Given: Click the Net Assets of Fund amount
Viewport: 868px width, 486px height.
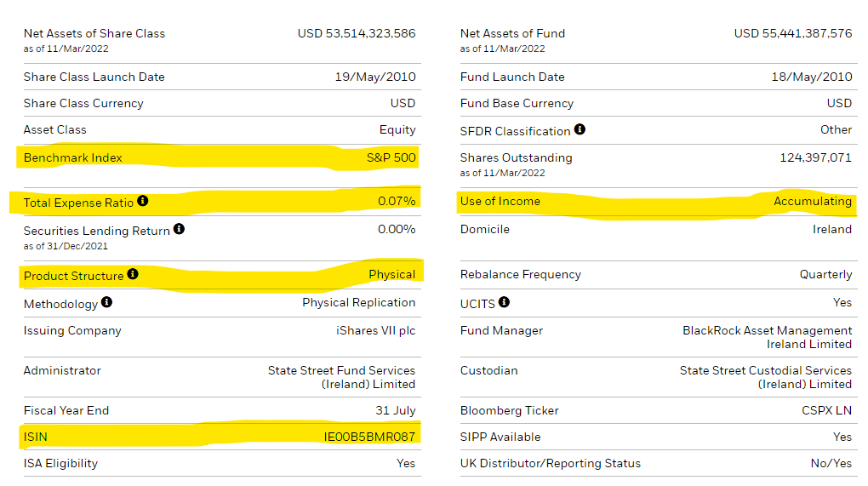Looking at the screenshot, I should point(792,33).
